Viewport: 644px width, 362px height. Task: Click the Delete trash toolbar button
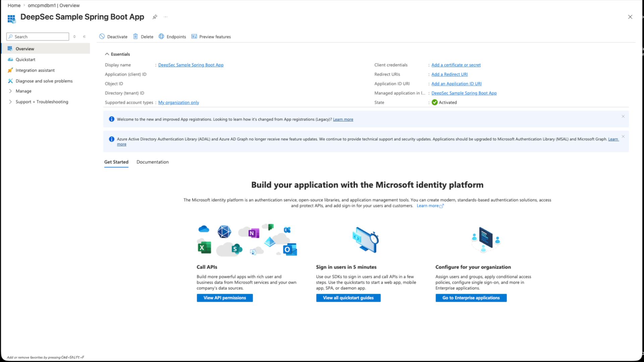(143, 37)
